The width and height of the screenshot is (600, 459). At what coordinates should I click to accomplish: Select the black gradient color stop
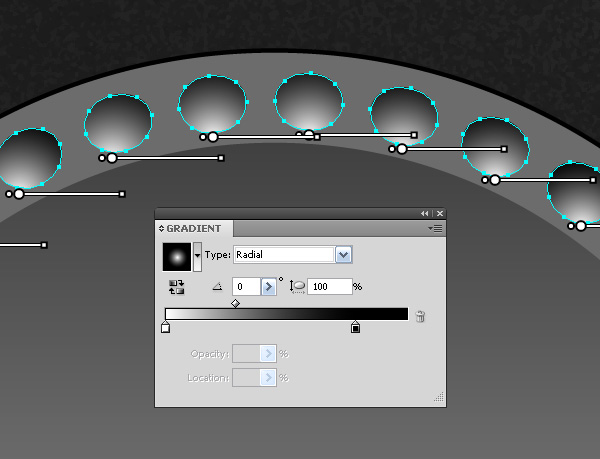(355, 327)
